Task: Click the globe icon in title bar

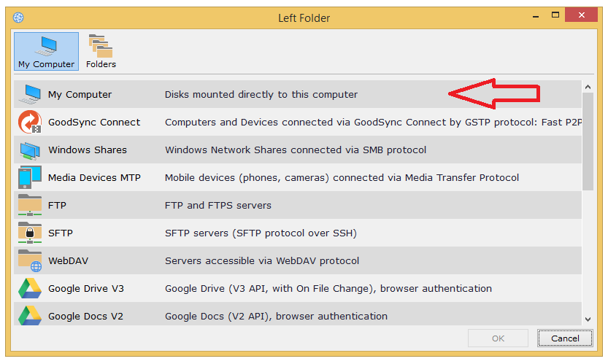Action: (x=18, y=17)
